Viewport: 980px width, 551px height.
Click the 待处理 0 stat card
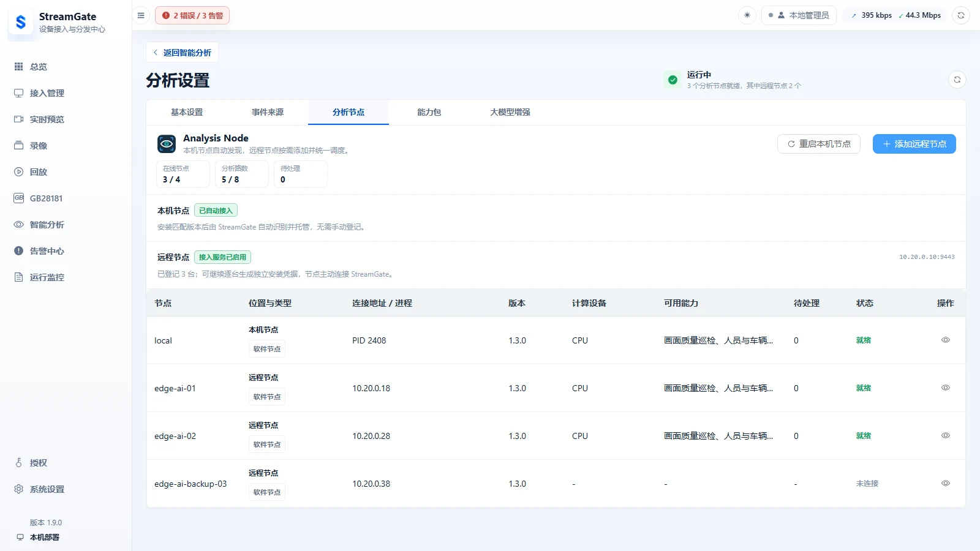click(301, 174)
